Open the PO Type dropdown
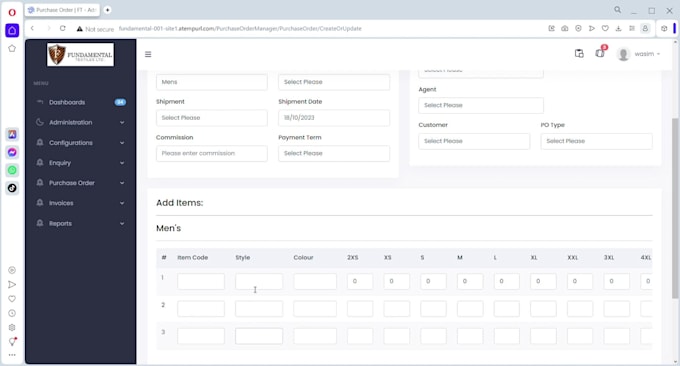Screen dimensions: 680x366 pyautogui.click(x=596, y=141)
